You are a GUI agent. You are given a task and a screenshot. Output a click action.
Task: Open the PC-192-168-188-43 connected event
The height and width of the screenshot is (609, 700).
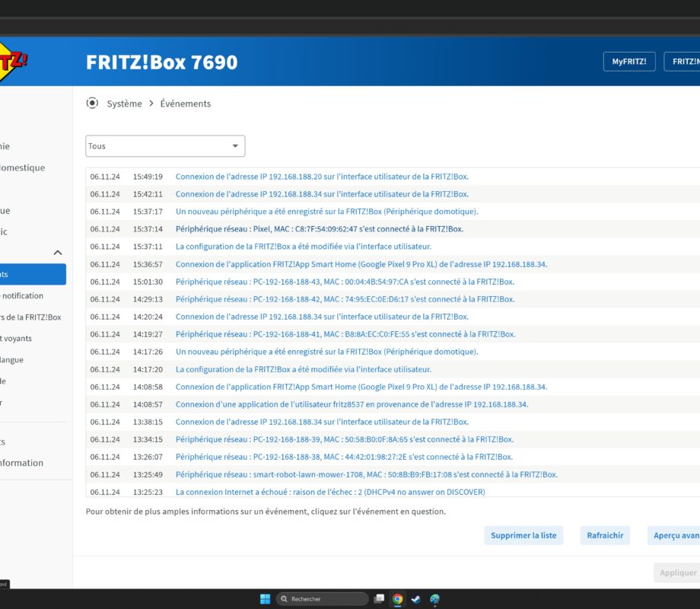(345, 282)
